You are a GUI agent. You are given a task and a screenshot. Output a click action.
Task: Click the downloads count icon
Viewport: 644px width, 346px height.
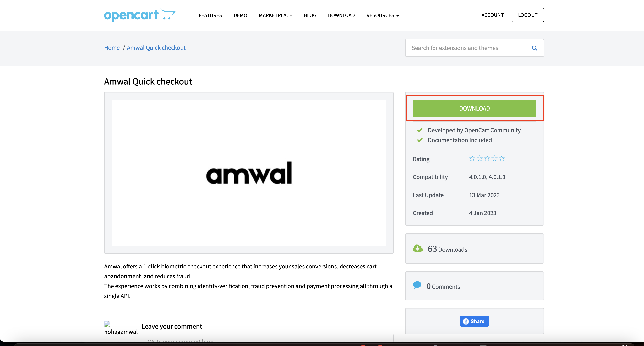point(418,248)
